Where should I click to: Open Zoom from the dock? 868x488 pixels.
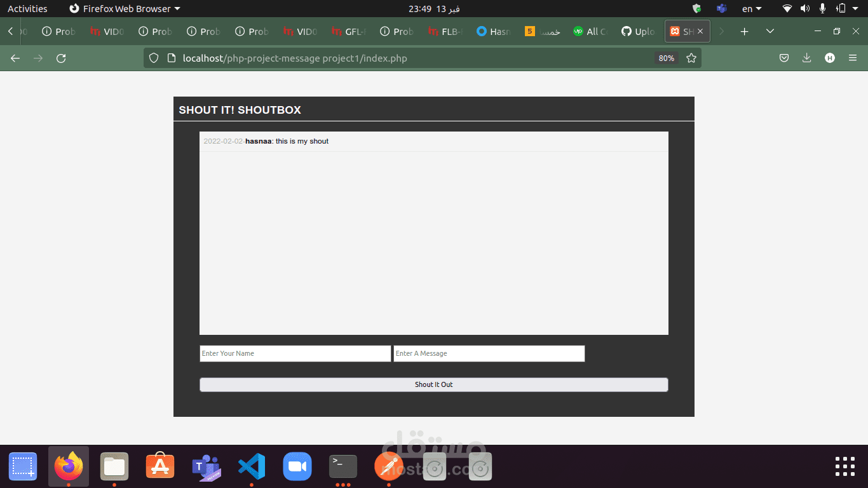pyautogui.click(x=297, y=467)
